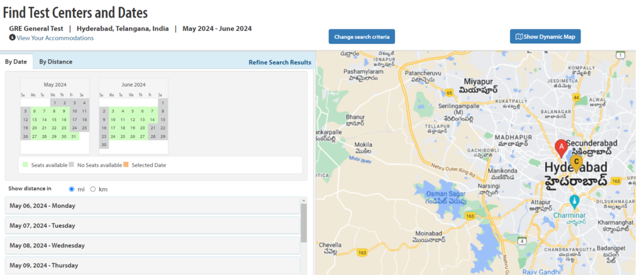644x275 pixels.
Task: Open Refine Search Results link
Action: tap(280, 63)
